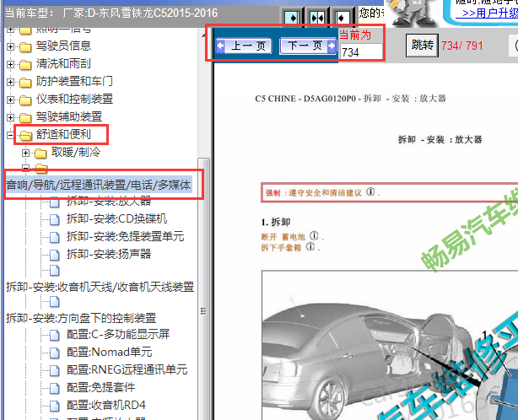The height and width of the screenshot is (420, 518).
Task: Click the 当前车型 vehicle model header text
Action: click(x=111, y=13)
